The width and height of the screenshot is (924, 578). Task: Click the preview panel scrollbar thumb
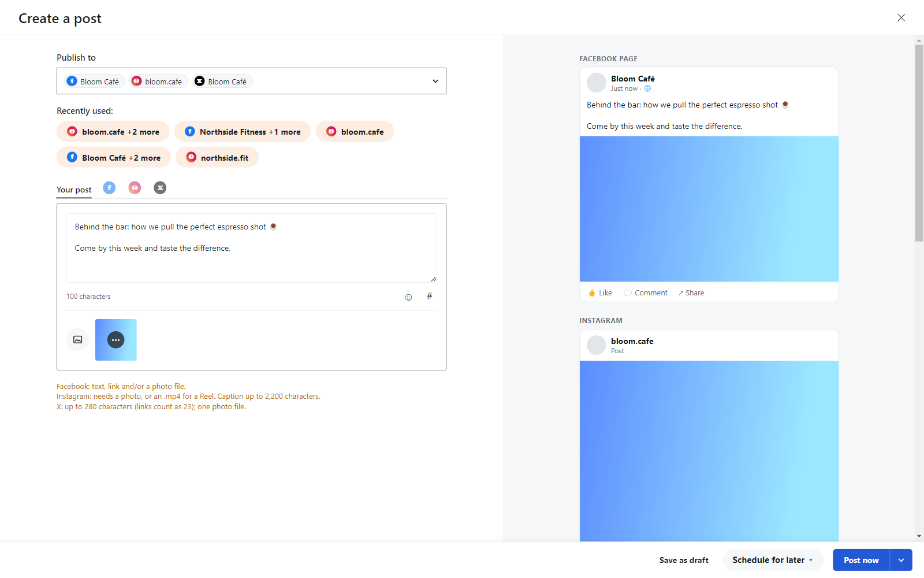coord(919,143)
